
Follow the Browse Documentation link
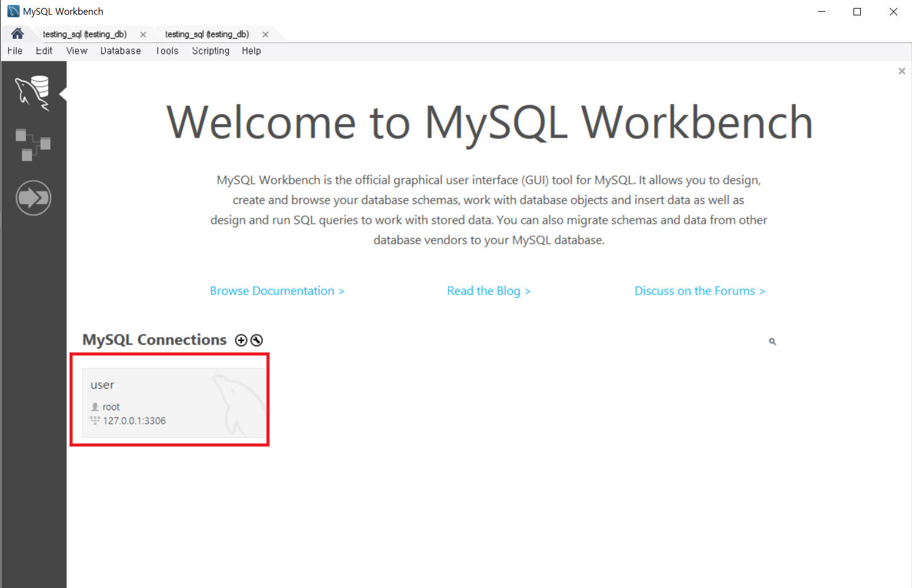277,290
